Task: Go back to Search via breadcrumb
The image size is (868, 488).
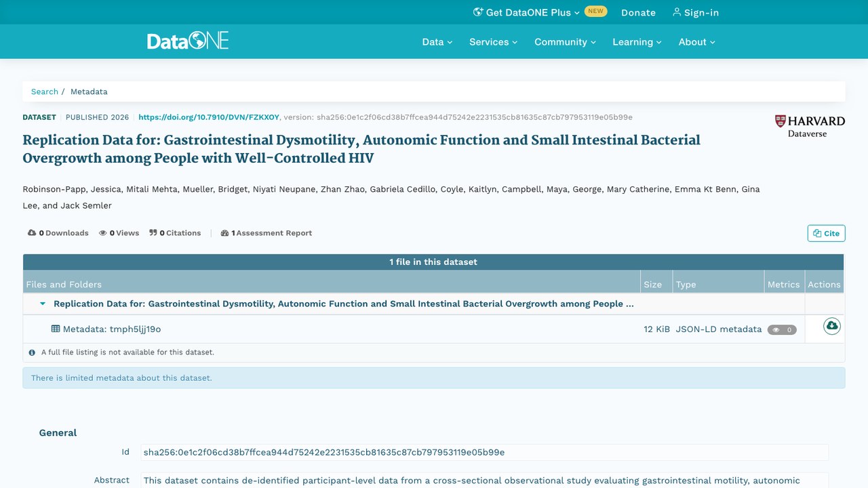Action: 45,91
